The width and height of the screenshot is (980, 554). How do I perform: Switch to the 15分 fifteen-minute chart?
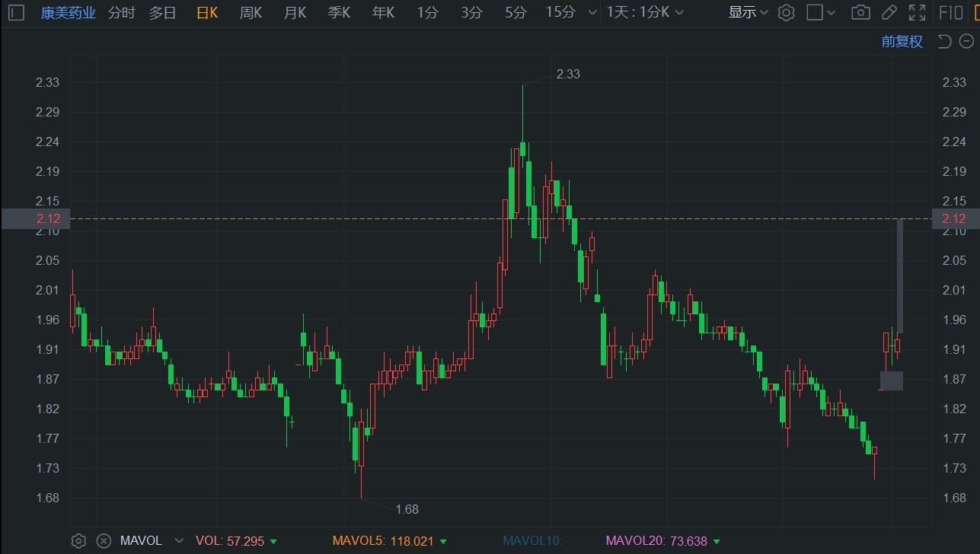(560, 12)
